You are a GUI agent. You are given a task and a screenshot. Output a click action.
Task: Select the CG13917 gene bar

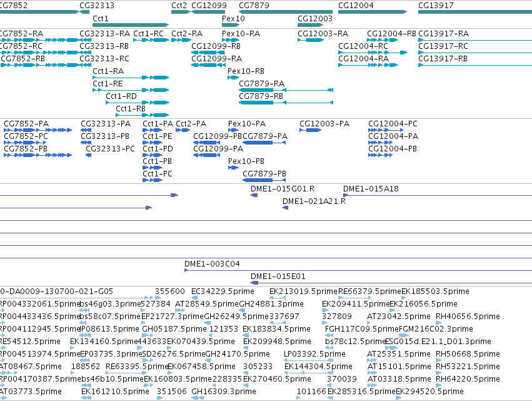(475, 12)
